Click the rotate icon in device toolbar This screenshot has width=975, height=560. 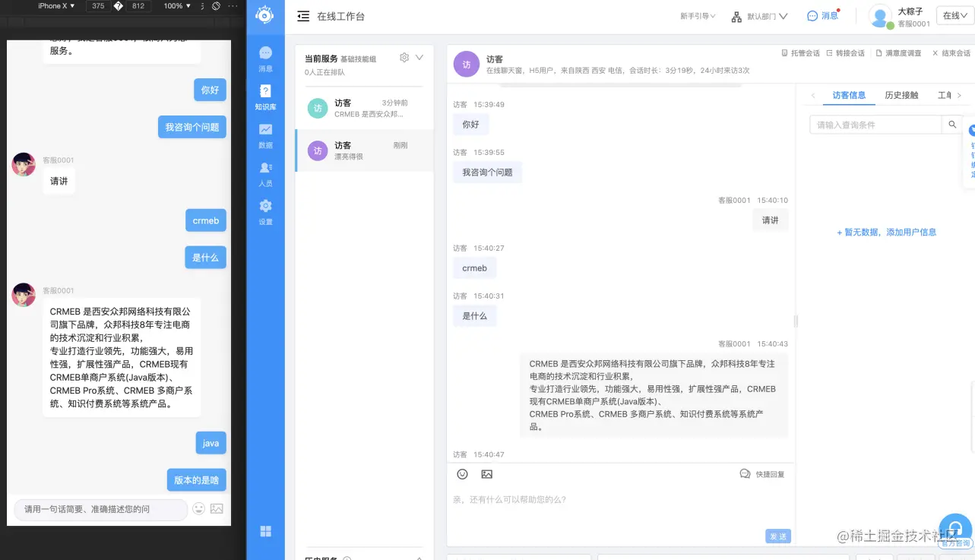coord(216,5)
